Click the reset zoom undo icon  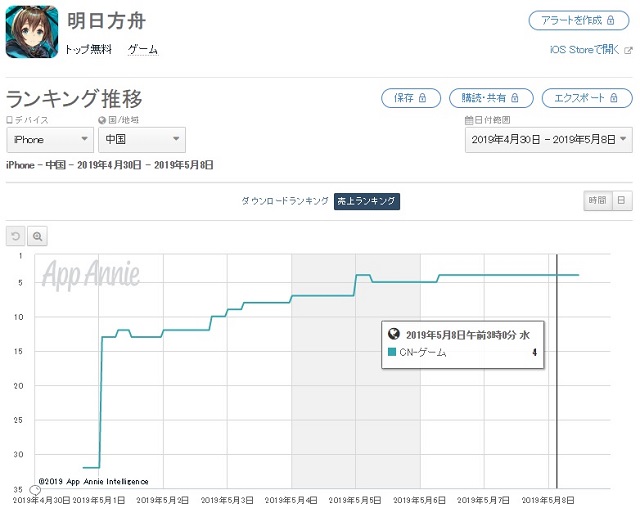coord(16,236)
